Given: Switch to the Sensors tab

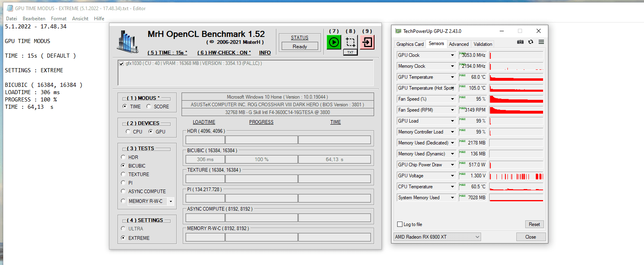Looking at the screenshot, I should tap(436, 43).
